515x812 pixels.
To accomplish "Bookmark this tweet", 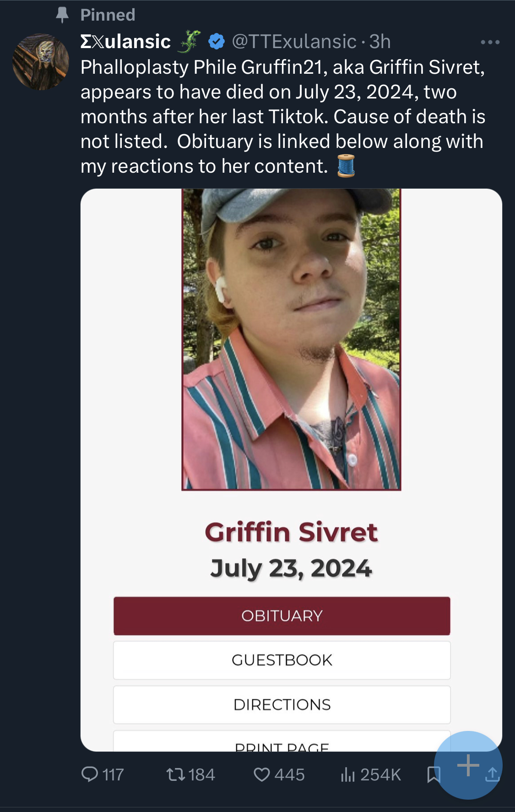I will point(433,774).
